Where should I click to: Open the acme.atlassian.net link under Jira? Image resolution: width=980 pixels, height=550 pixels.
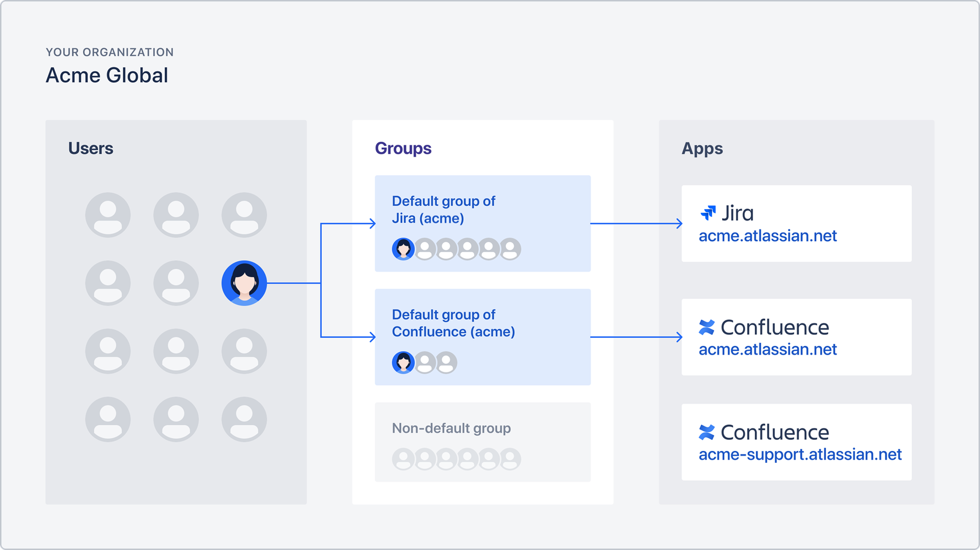click(x=768, y=236)
